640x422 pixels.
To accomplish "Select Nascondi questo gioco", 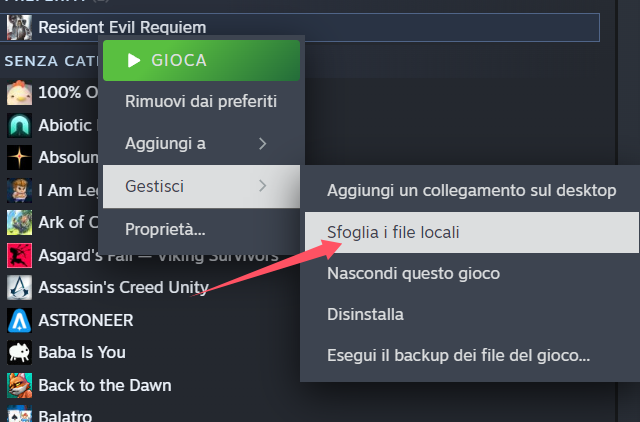I will coord(413,273).
